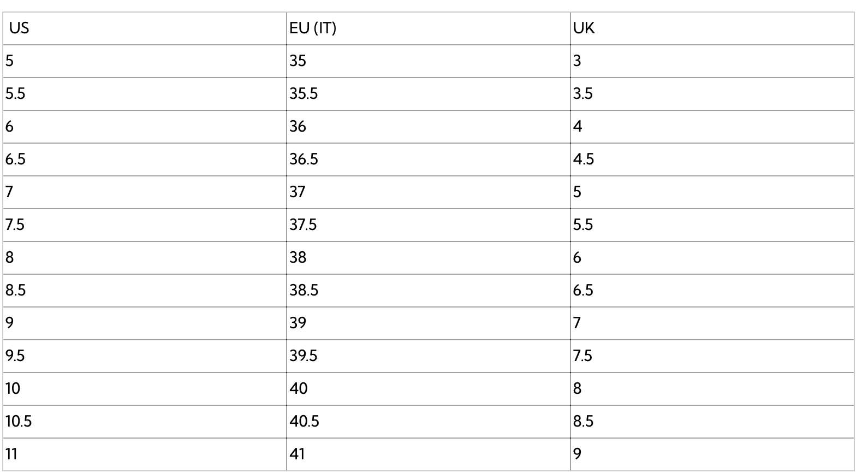Image resolution: width=868 pixels, height=473 pixels.
Task: Click the US column header cell
Action: click(19, 28)
